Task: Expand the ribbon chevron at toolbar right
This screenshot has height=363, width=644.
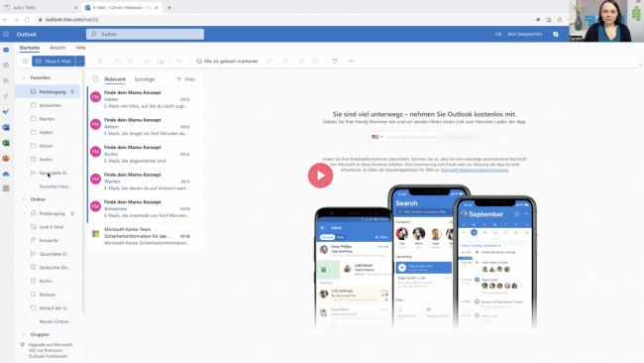Action: 641,64
